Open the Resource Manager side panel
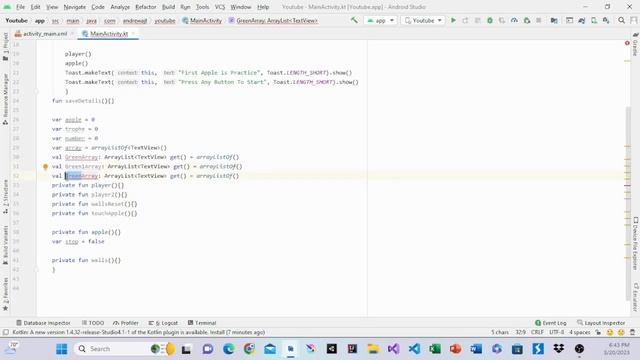The image size is (640, 360). click(x=5, y=99)
